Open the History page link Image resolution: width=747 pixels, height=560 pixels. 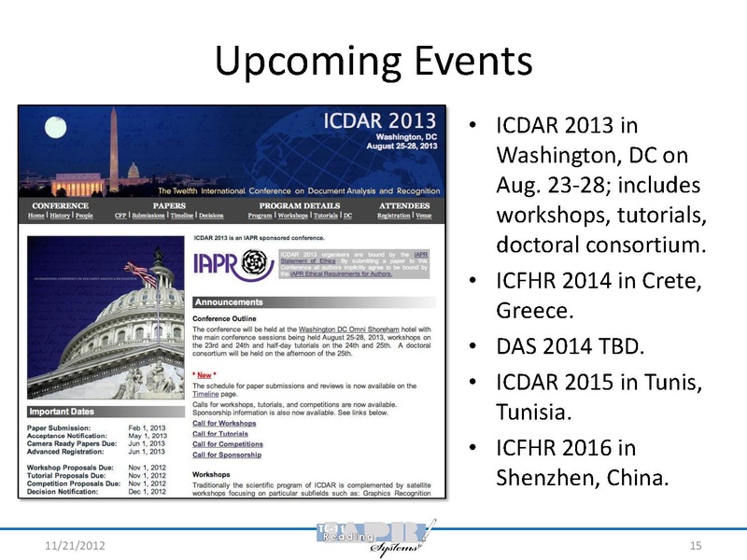60,216
